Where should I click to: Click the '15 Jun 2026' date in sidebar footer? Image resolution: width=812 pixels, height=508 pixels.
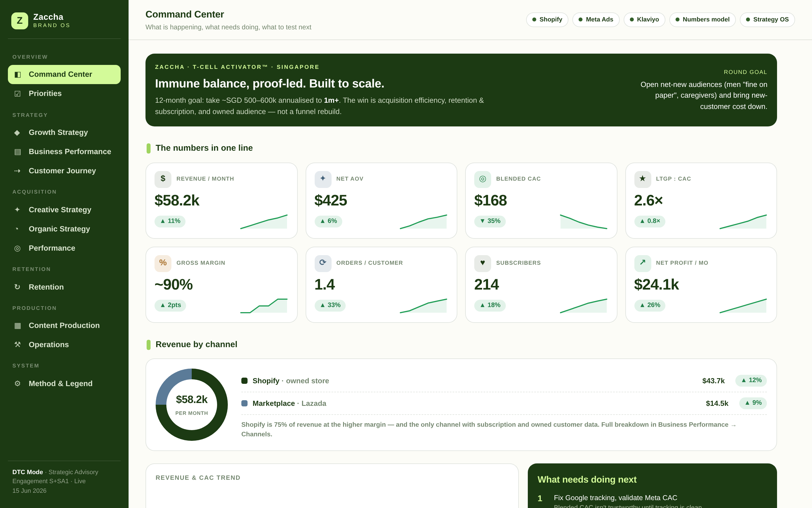30,491
